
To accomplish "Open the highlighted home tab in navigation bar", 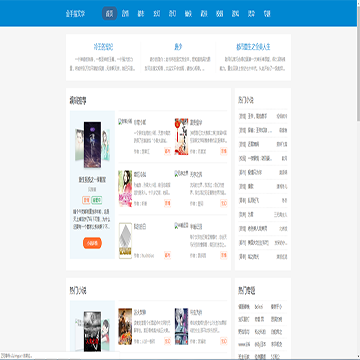I will [x=109, y=13].
